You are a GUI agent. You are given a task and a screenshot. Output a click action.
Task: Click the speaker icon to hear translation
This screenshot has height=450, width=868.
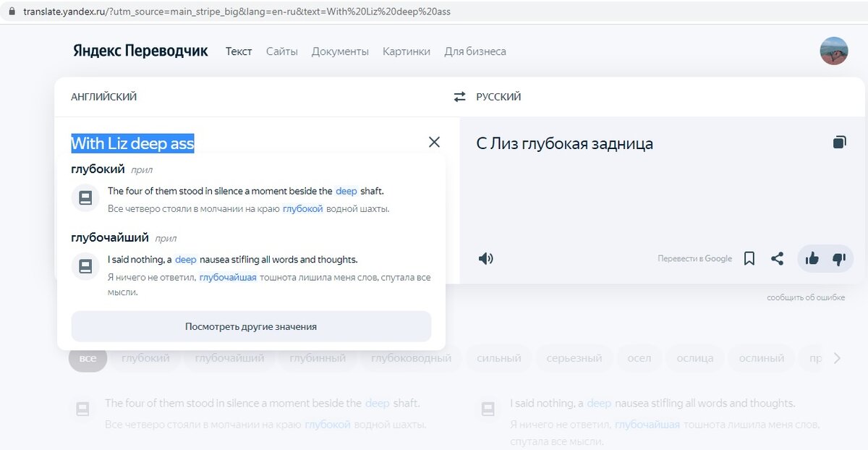485,258
